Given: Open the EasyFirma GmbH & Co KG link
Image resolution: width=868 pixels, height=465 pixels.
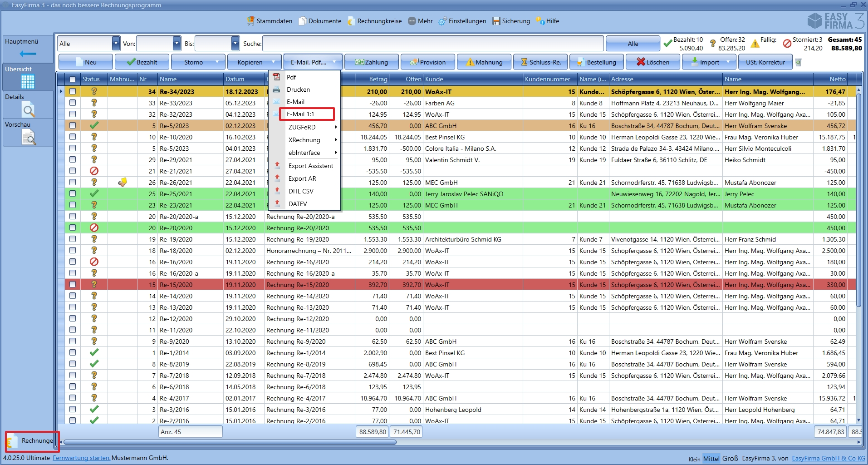Looking at the screenshot, I should 829,458.
